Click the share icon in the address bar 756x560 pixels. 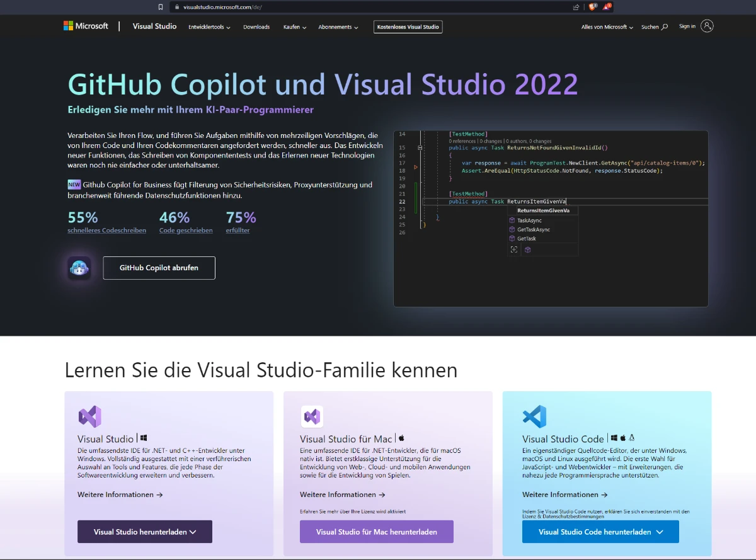point(576,7)
